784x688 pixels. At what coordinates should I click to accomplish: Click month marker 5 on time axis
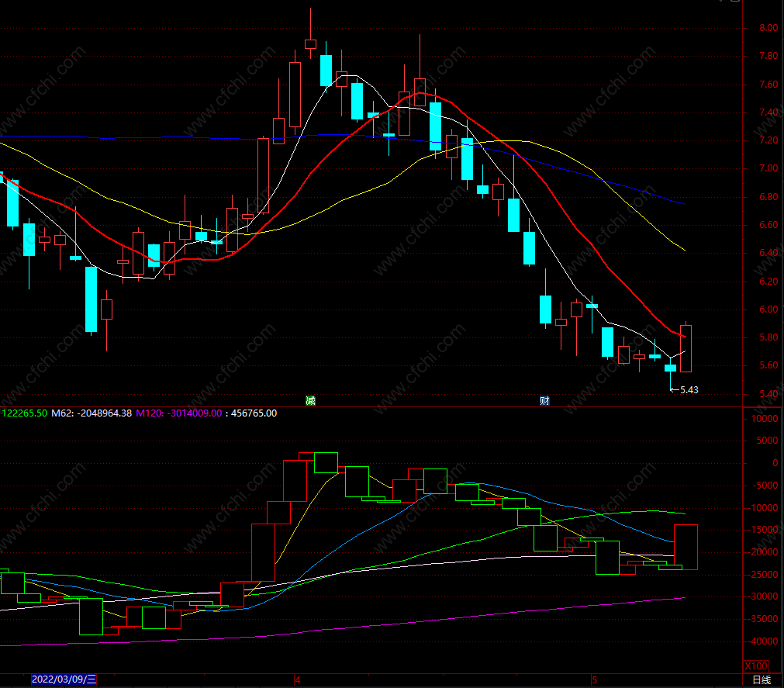pos(595,680)
